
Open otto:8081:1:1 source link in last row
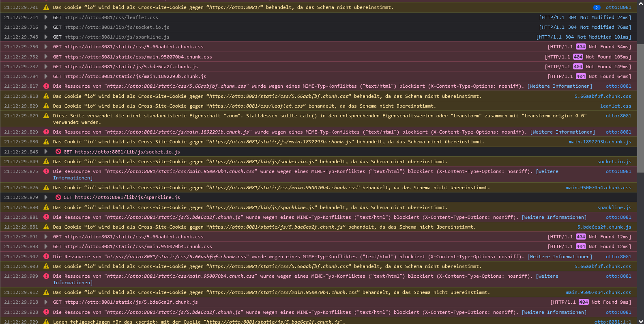613,322
